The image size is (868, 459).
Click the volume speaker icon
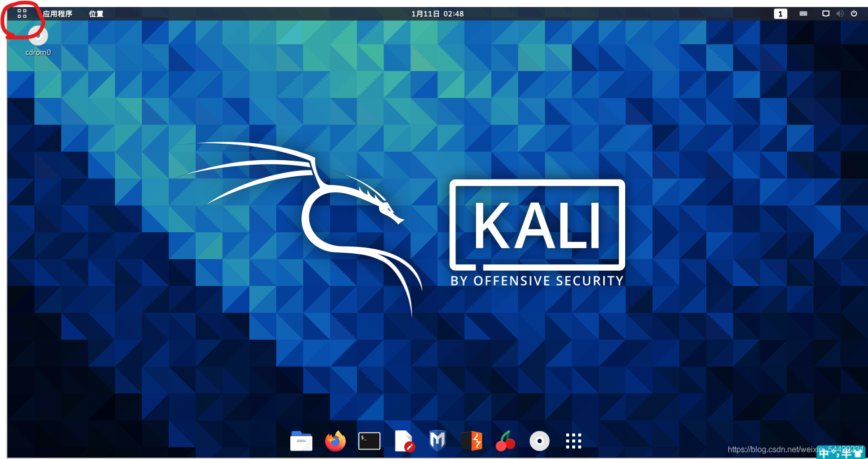click(840, 14)
